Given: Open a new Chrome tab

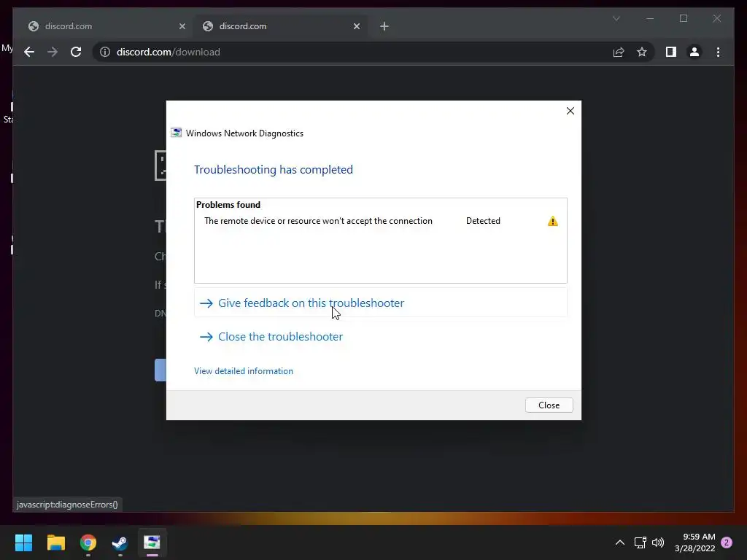Looking at the screenshot, I should 384,26.
